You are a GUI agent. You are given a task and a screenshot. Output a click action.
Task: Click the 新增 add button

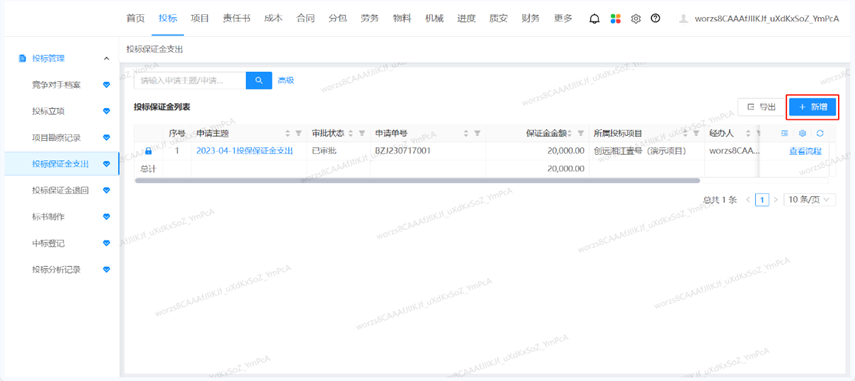812,107
